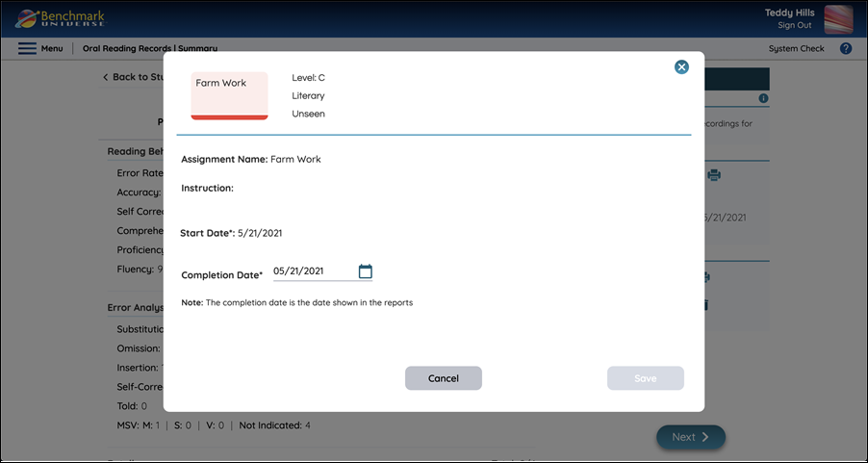Go Back to Students link

[x=133, y=77]
